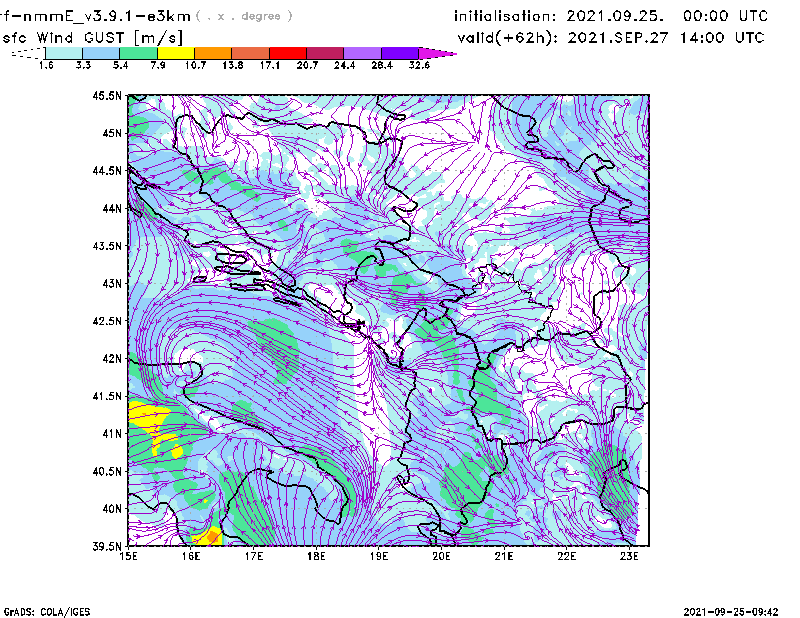The image size is (800, 618).
Task: Click the legend value '10.7'
Action: (195, 65)
